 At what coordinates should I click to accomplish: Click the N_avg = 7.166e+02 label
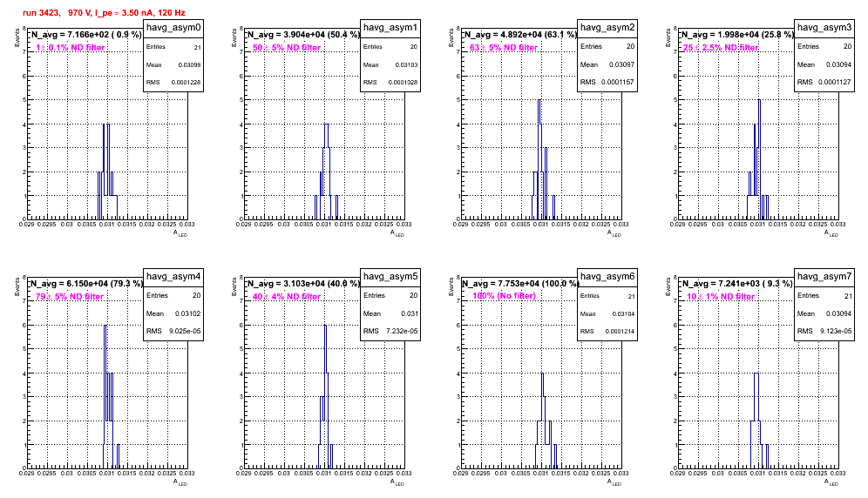pyautogui.click(x=86, y=34)
